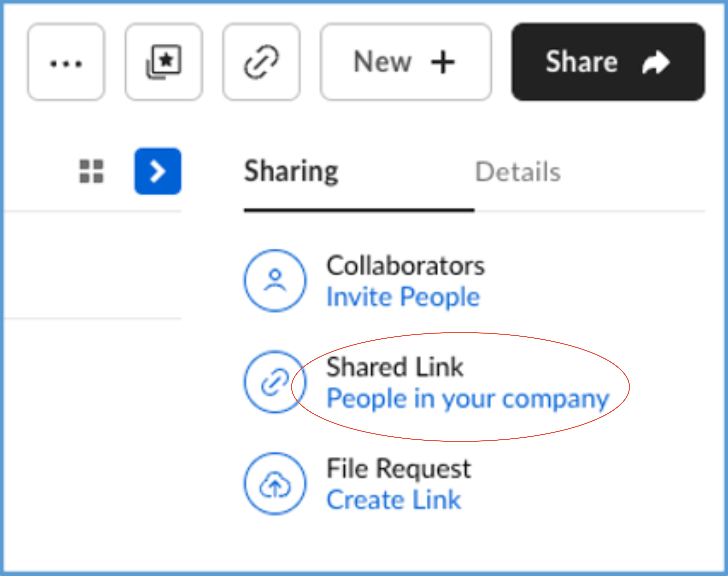Click the File Request heading

399,469
